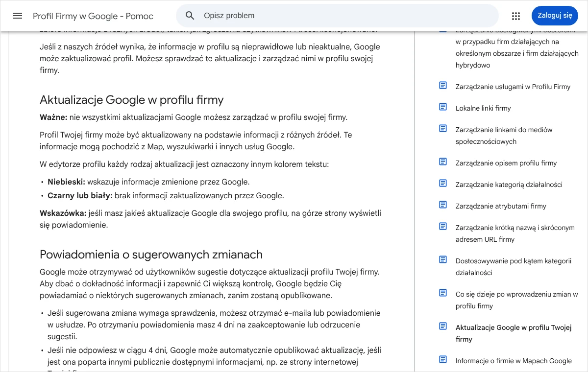The image size is (588, 372).
Task: Open Co się dzieje po wprowadzeniu zmian
Action: (x=517, y=300)
